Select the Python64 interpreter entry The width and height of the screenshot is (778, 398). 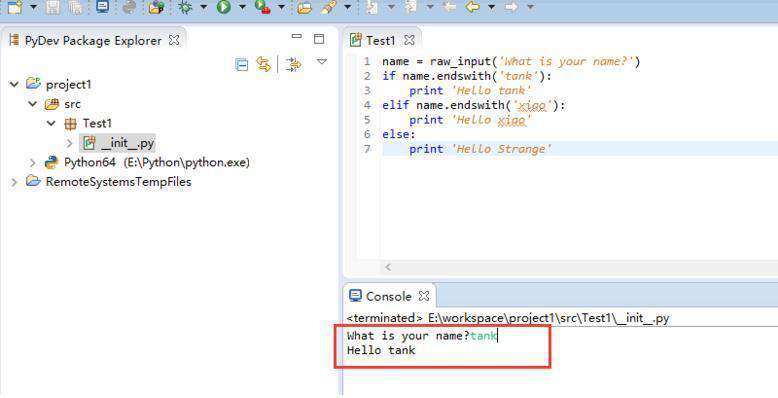(x=157, y=162)
